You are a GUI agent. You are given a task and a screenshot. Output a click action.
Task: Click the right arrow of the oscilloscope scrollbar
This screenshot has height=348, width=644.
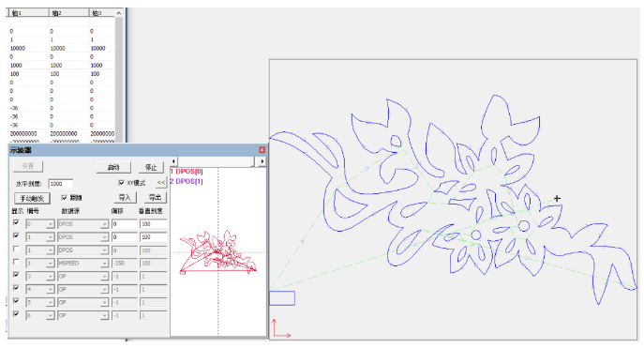pyautogui.click(x=262, y=161)
